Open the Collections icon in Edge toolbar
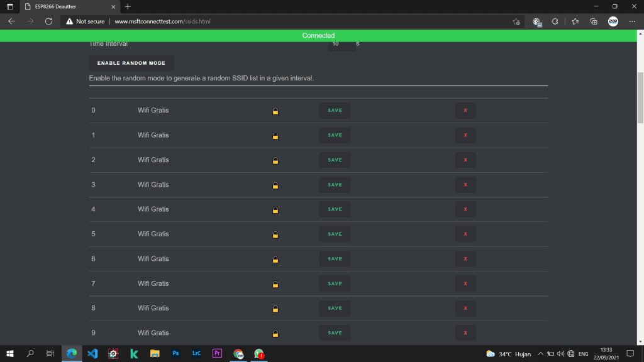This screenshot has height=362, width=644. 594,21
